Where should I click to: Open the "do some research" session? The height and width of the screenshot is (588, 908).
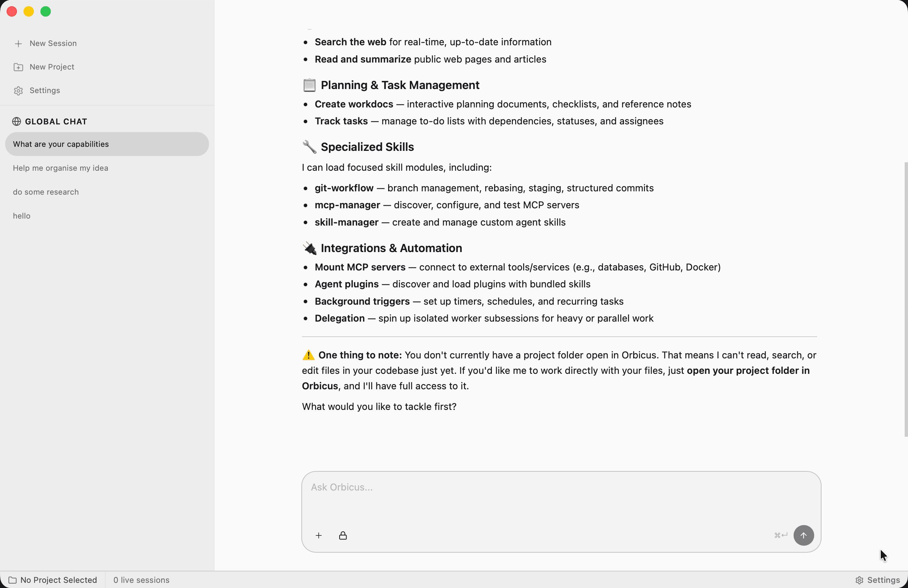coord(107,192)
